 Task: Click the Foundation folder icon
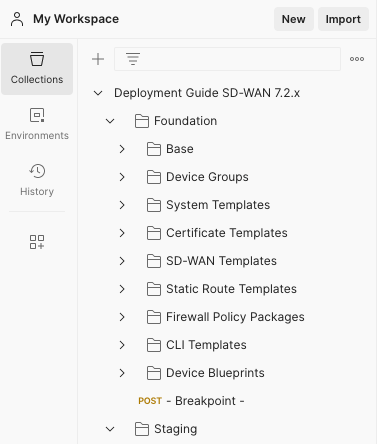point(142,121)
